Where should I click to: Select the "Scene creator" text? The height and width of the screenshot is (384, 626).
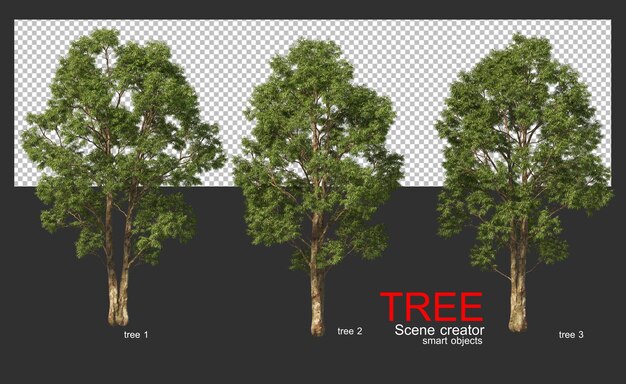coord(439,330)
